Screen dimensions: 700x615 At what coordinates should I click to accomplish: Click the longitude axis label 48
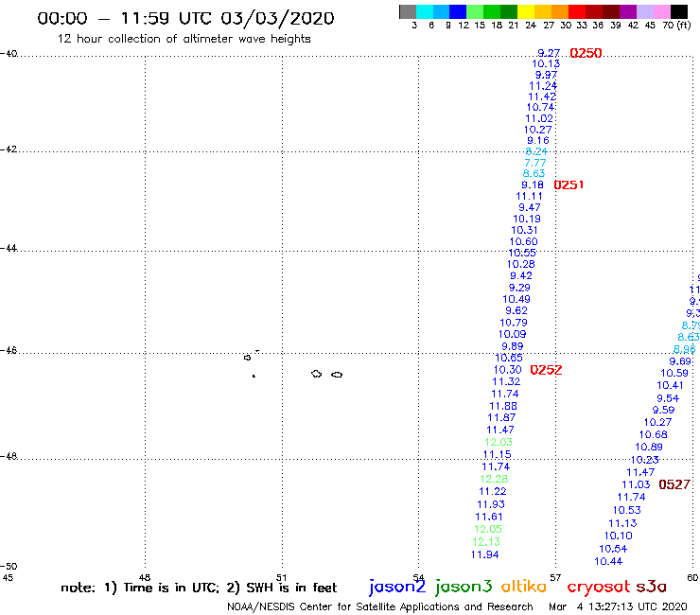pos(145,577)
